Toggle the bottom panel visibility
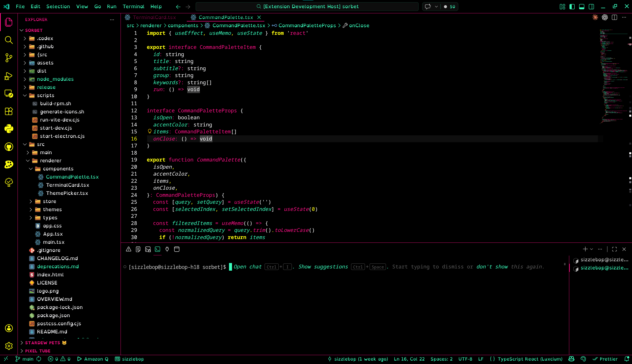The height and width of the screenshot is (364, 632). (x=582, y=7)
